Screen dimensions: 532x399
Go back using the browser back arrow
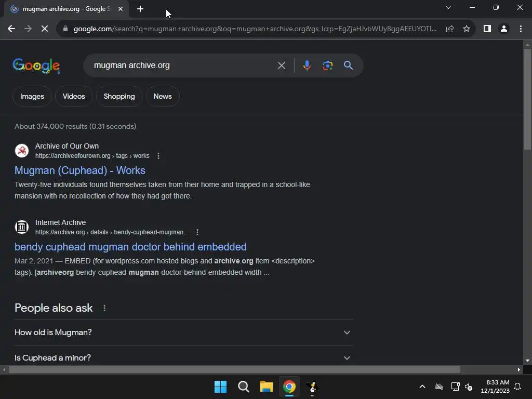tap(11, 29)
